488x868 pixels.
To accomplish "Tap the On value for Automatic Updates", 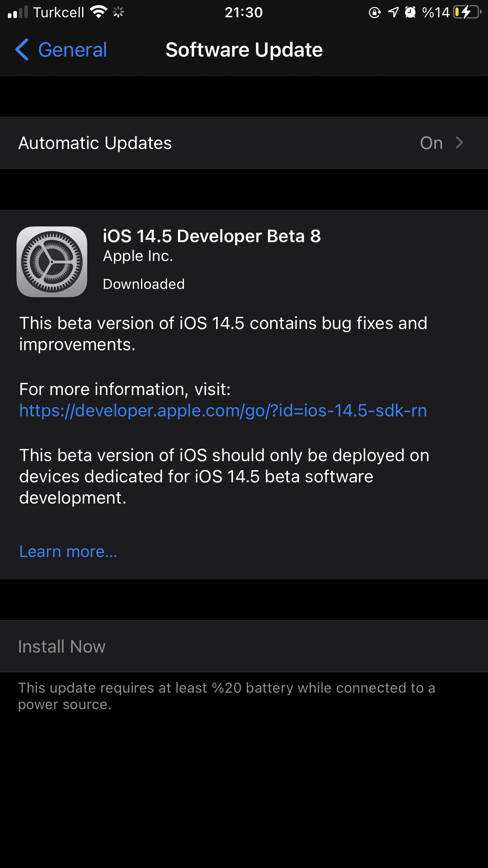I will click(431, 143).
